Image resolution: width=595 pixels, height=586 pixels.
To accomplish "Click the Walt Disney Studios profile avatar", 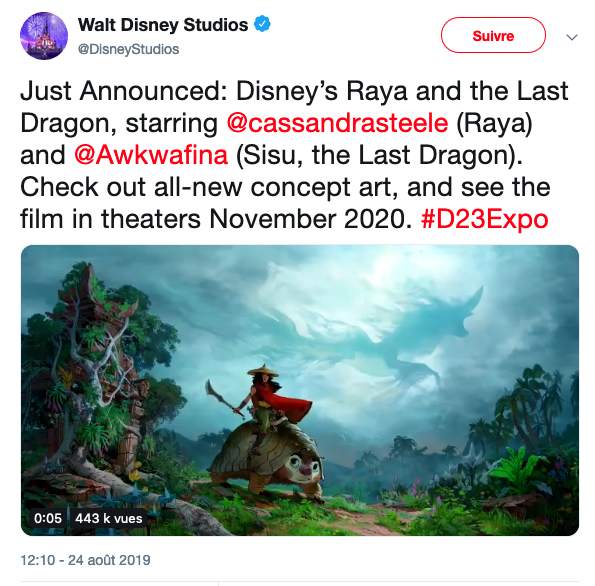I will pyautogui.click(x=44, y=36).
